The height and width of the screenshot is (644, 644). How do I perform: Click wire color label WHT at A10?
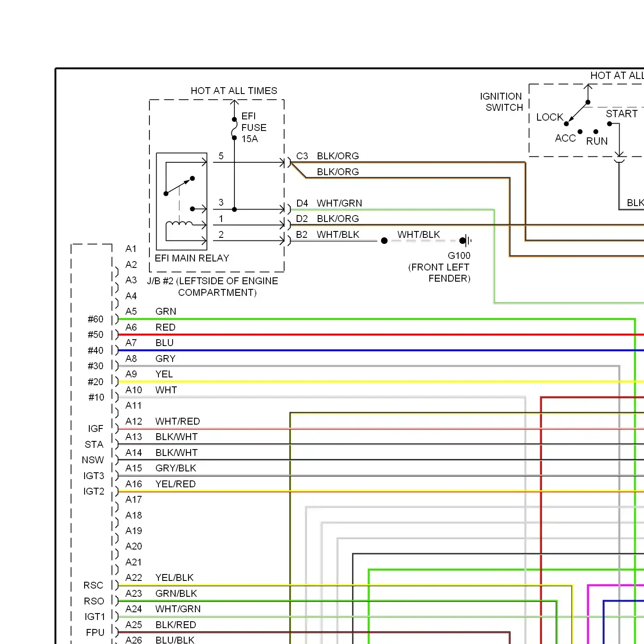click(x=166, y=390)
